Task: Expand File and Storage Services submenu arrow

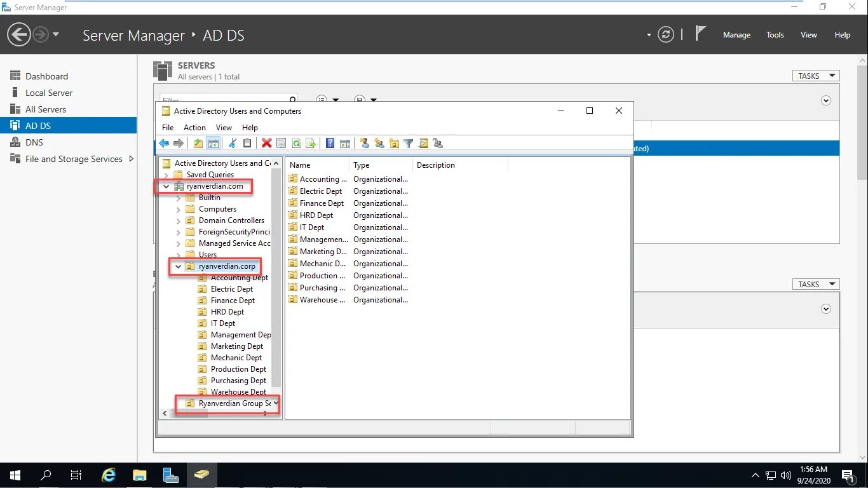Action: point(132,159)
